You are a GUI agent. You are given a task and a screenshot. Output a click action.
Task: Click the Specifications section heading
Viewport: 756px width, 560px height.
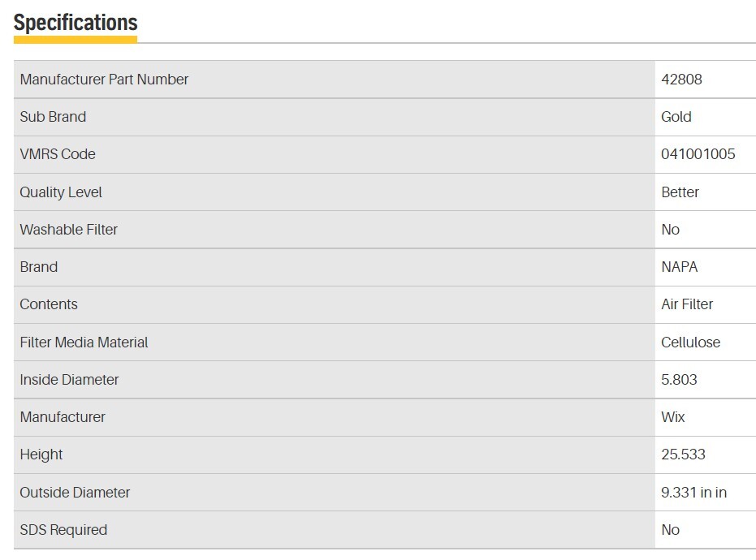76,23
